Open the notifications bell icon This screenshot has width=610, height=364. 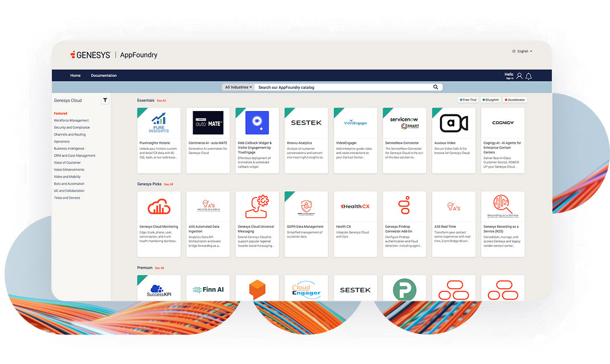[528, 76]
